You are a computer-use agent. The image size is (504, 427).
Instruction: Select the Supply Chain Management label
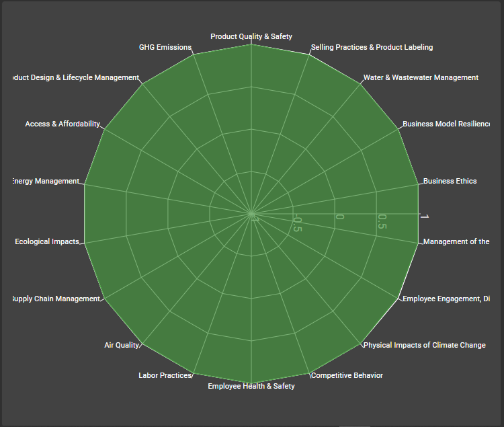(x=56, y=299)
